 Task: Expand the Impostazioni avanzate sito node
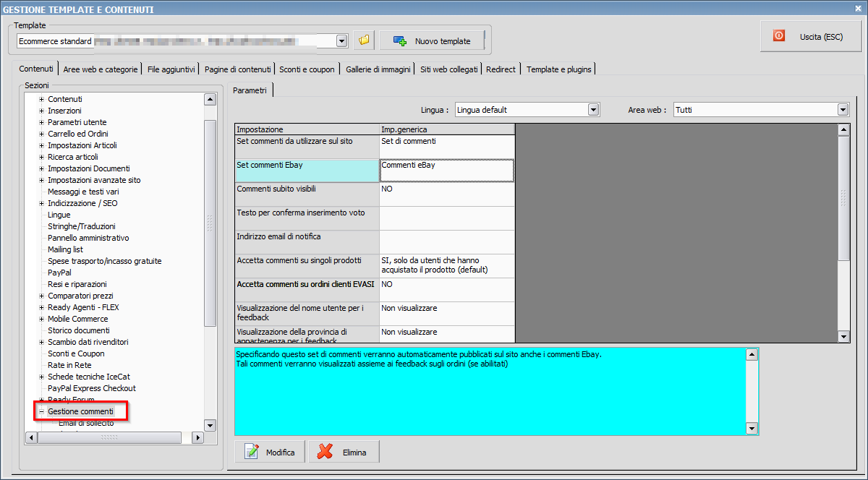(42, 180)
